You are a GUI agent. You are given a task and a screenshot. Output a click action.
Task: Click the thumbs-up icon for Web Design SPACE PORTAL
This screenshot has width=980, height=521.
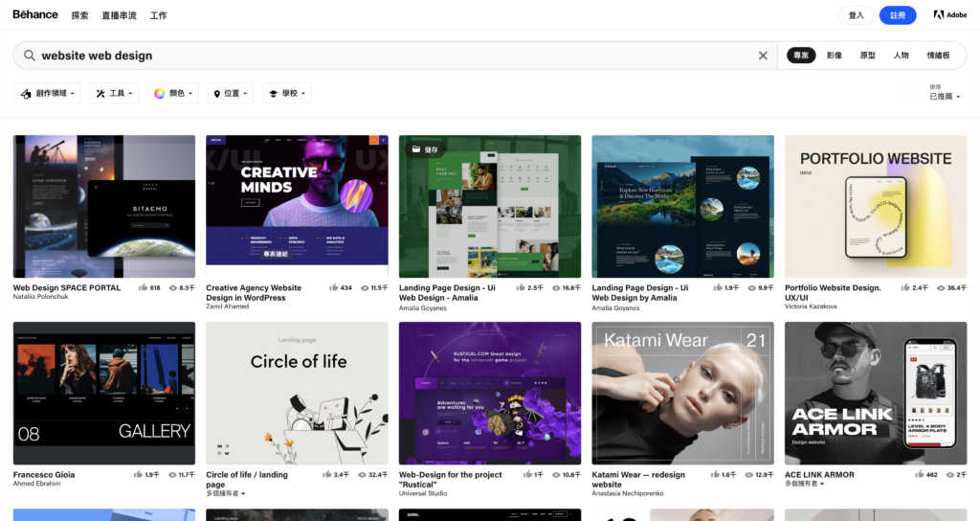[x=144, y=287]
